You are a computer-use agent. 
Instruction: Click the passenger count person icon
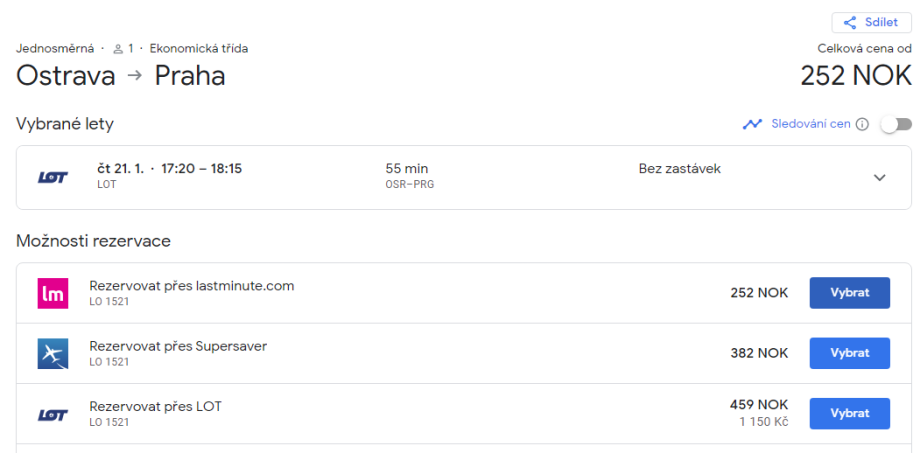coord(118,48)
